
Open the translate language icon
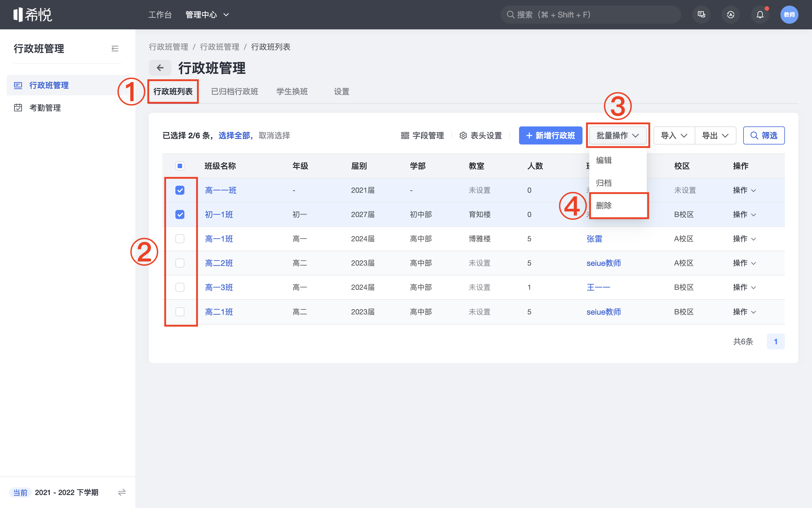coord(731,15)
